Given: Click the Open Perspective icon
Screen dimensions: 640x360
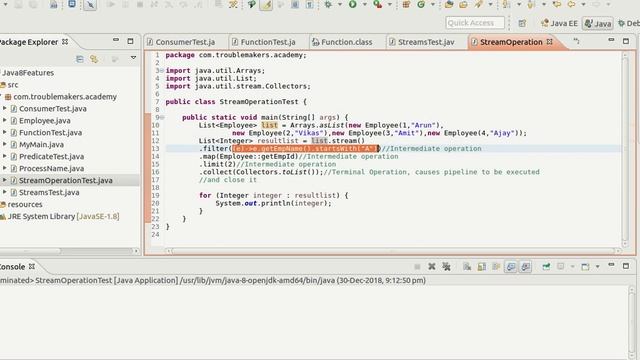Looking at the screenshot, I should click(522, 23).
